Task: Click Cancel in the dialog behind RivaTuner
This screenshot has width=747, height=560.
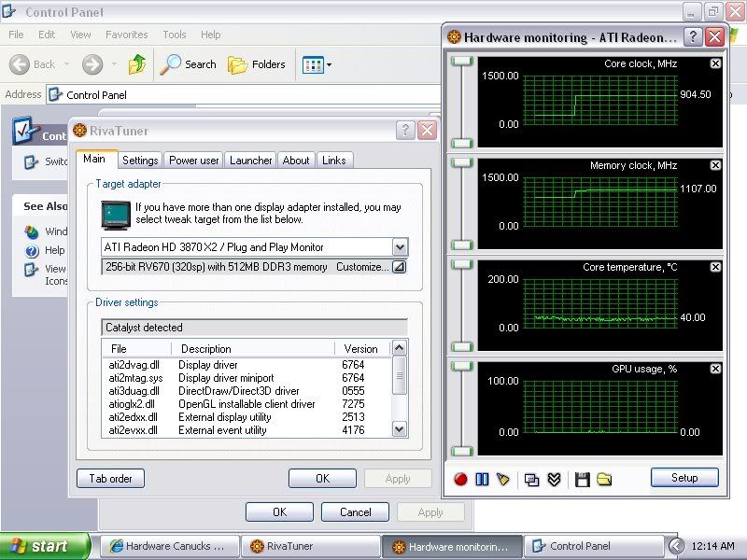Action: click(356, 512)
